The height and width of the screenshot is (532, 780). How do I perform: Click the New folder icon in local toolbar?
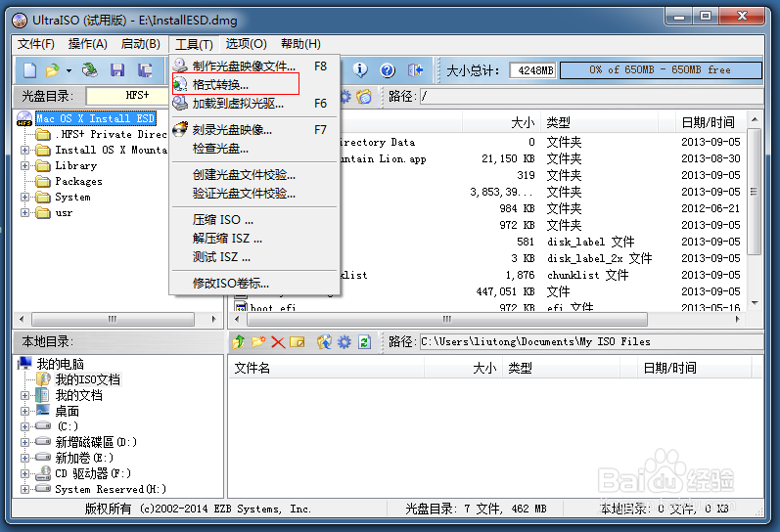point(258,342)
